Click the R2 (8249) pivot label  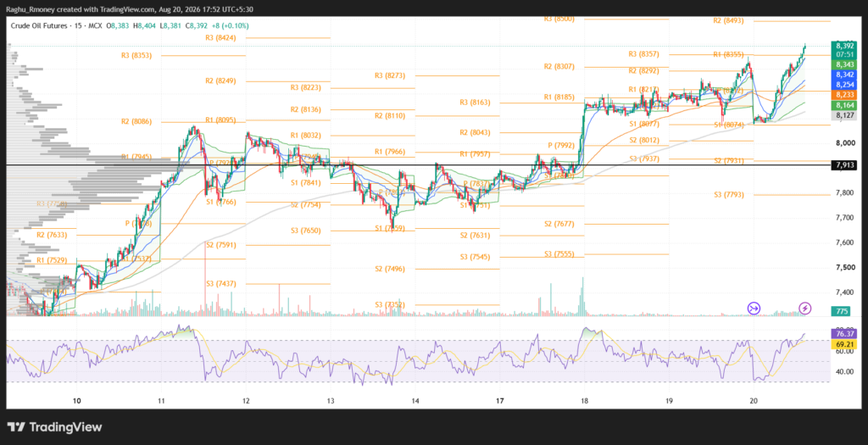pyautogui.click(x=221, y=81)
